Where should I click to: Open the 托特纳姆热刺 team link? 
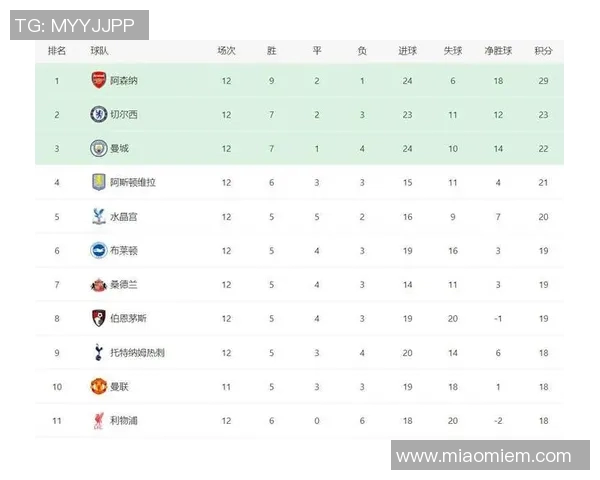[x=137, y=352]
